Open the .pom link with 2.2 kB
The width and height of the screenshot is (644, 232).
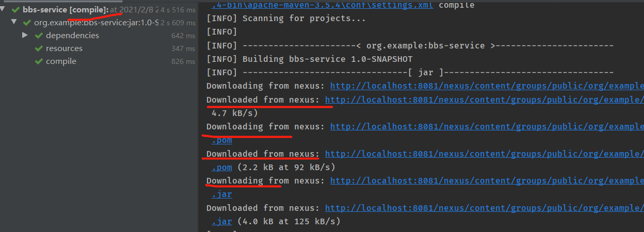(222, 167)
